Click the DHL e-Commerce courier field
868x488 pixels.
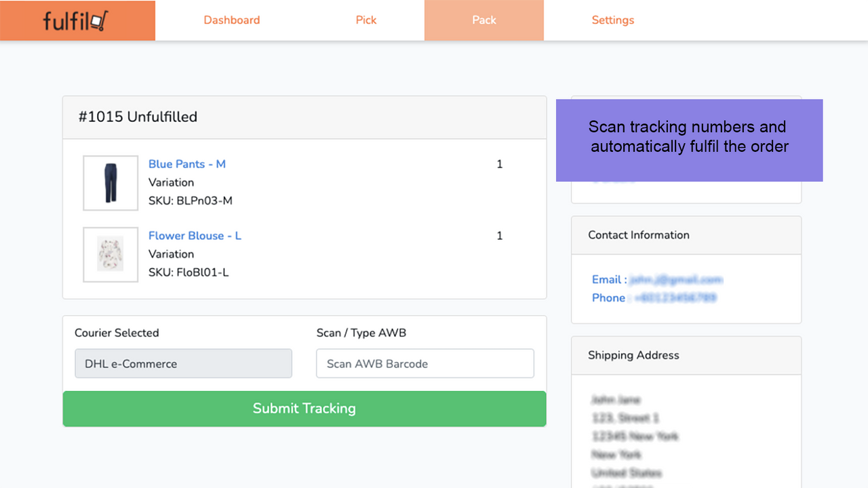(x=183, y=363)
